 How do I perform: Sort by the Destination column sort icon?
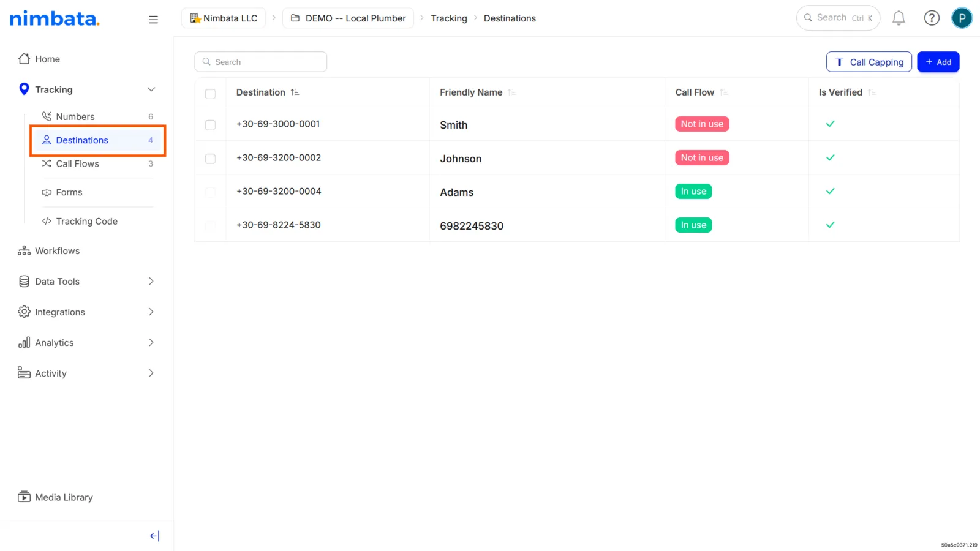(x=295, y=92)
